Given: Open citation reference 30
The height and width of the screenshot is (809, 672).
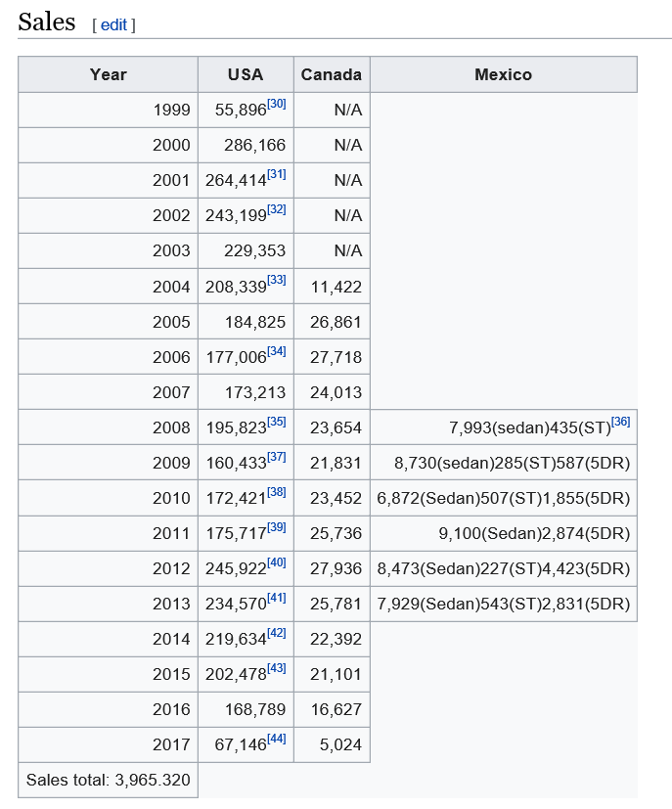Looking at the screenshot, I should point(277,104).
